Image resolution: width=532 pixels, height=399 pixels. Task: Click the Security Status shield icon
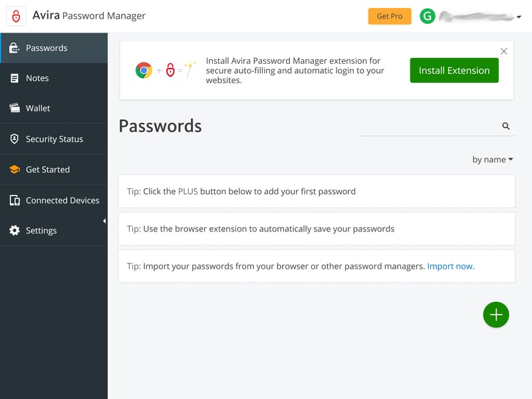point(14,139)
